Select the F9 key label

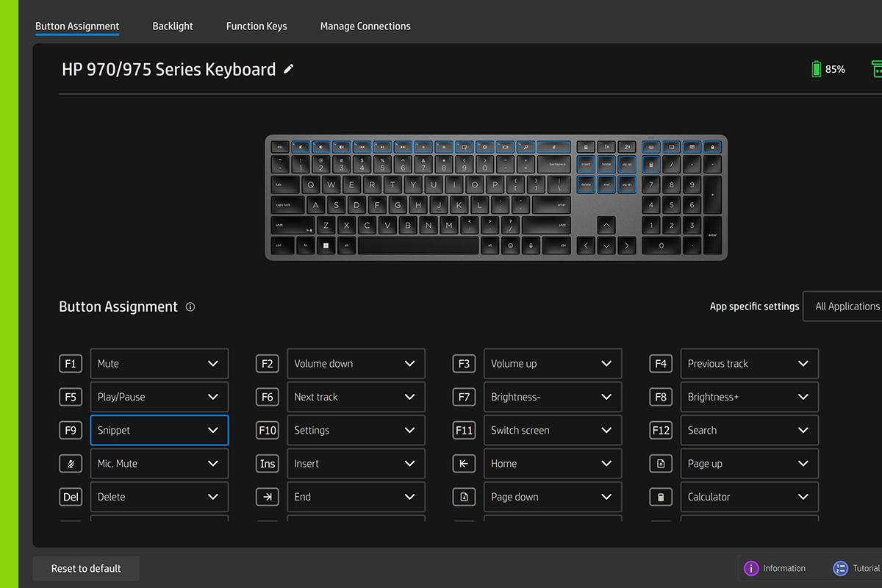coord(71,431)
